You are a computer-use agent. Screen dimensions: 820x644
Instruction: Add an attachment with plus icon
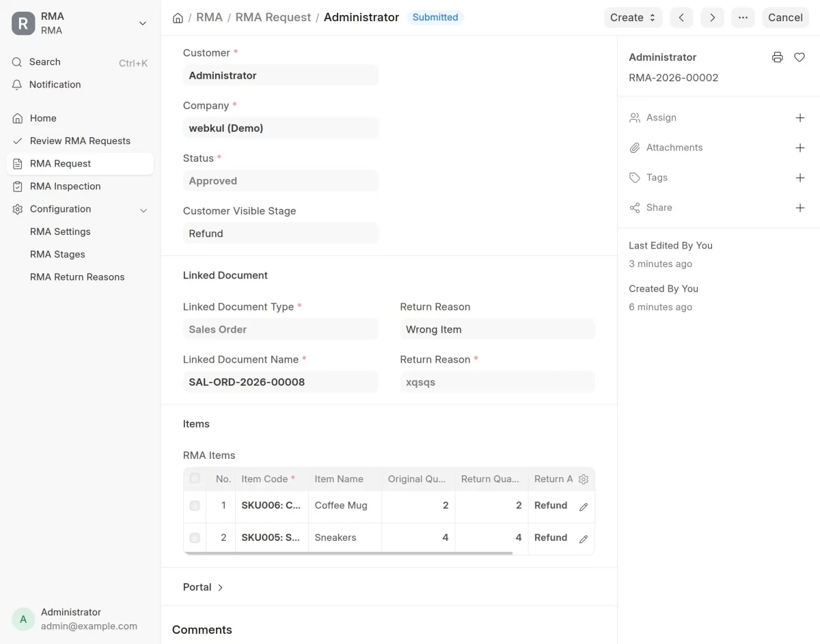pos(800,148)
